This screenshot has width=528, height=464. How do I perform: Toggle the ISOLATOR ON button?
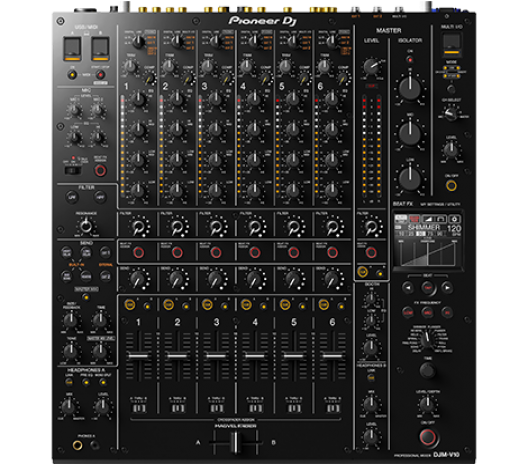(x=410, y=60)
